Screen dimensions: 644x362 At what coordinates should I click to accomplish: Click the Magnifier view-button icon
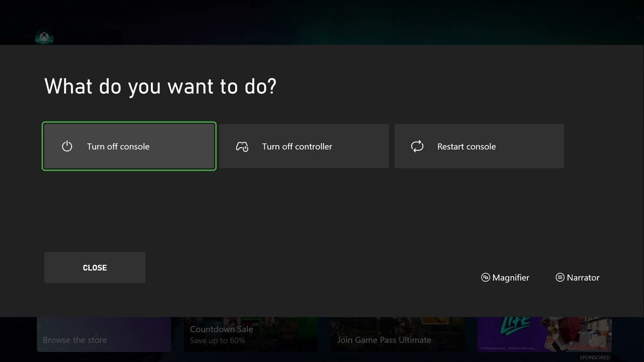(x=486, y=278)
